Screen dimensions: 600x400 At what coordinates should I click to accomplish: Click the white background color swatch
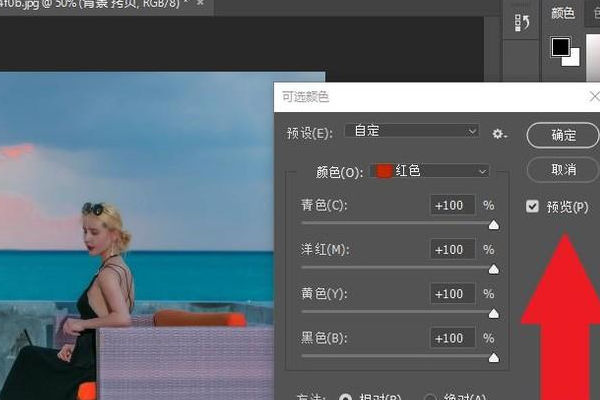pyautogui.click(x=572, y=58)
